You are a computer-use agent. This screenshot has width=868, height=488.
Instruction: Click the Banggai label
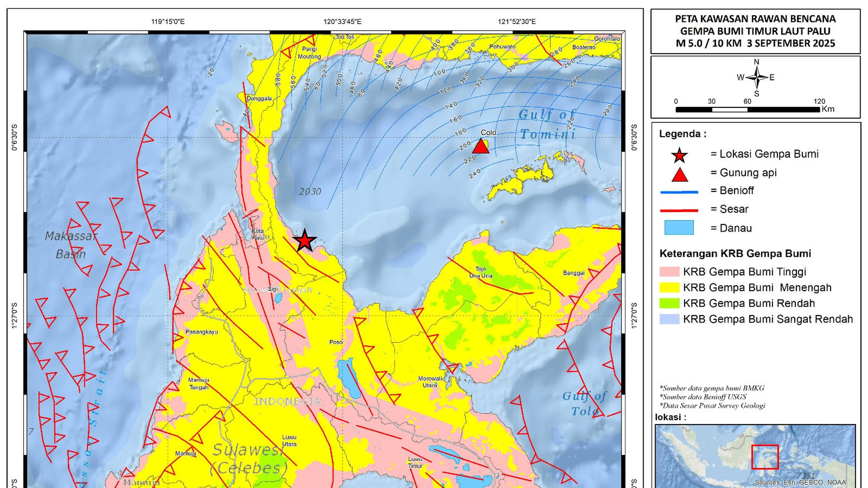point(574,273)
